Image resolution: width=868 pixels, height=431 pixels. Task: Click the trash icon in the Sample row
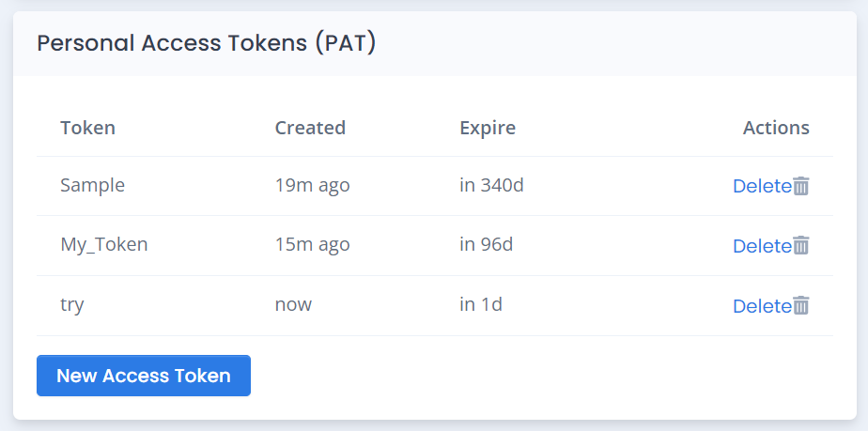[801, 186]
